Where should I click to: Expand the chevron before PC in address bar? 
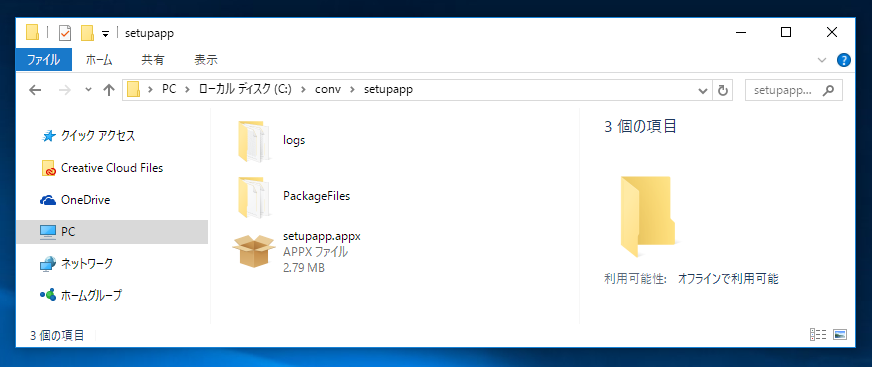tap(150, 90)
